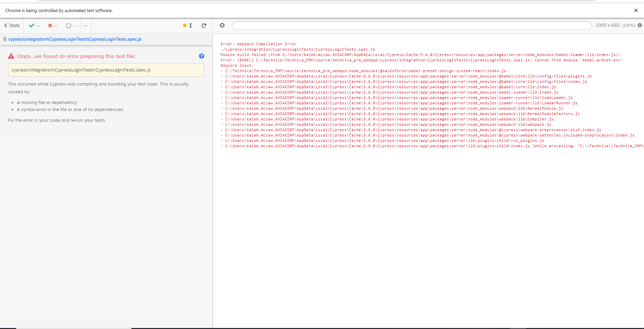This screenshot has width=644, height=329.
Task: Click the pending tests circle counter
Action: 71,25
